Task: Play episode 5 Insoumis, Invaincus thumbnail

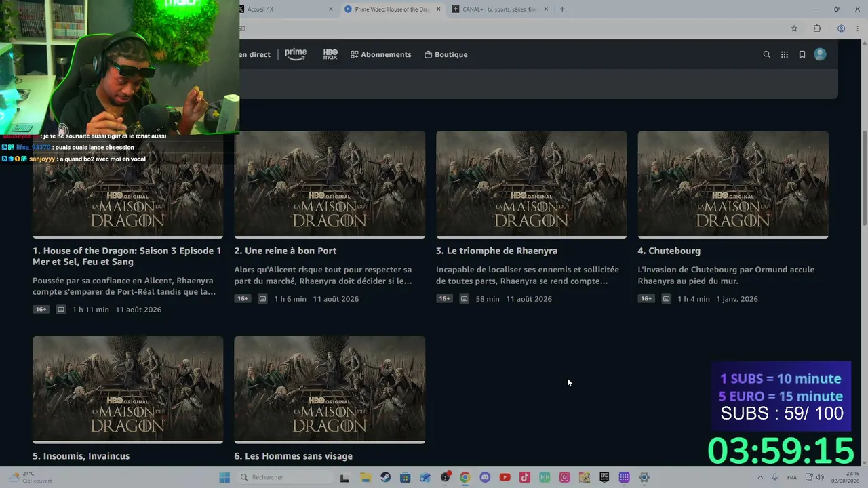Action: (127, 390)
